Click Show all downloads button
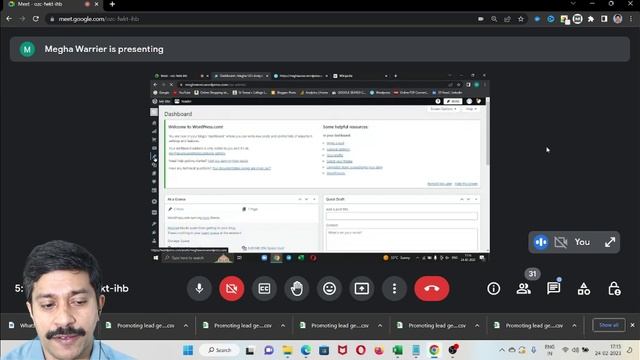Screen dimensions: 640x360 (x=609, y=325)
